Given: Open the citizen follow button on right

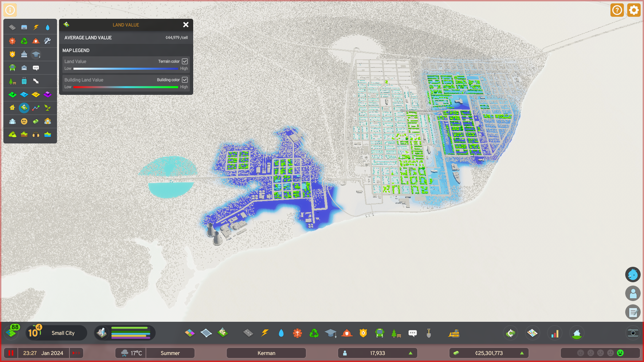Looking at the screenshot, I should (x=633, y=294).
